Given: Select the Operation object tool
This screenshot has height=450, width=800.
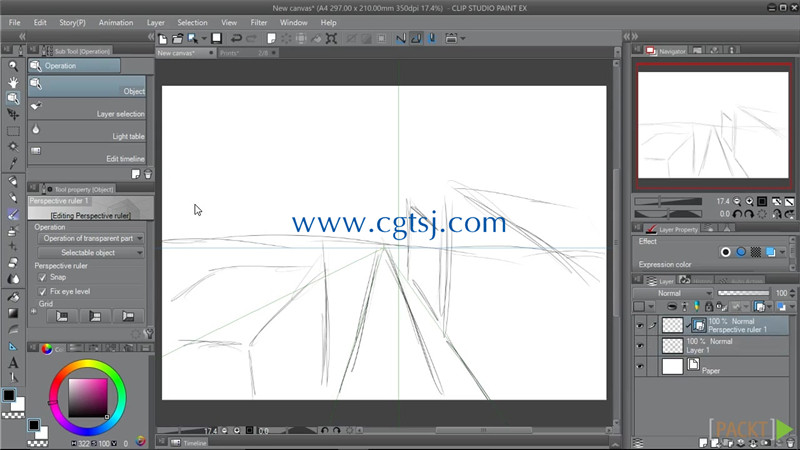Looking at the screenshot, I should click(x=13, y=98).
